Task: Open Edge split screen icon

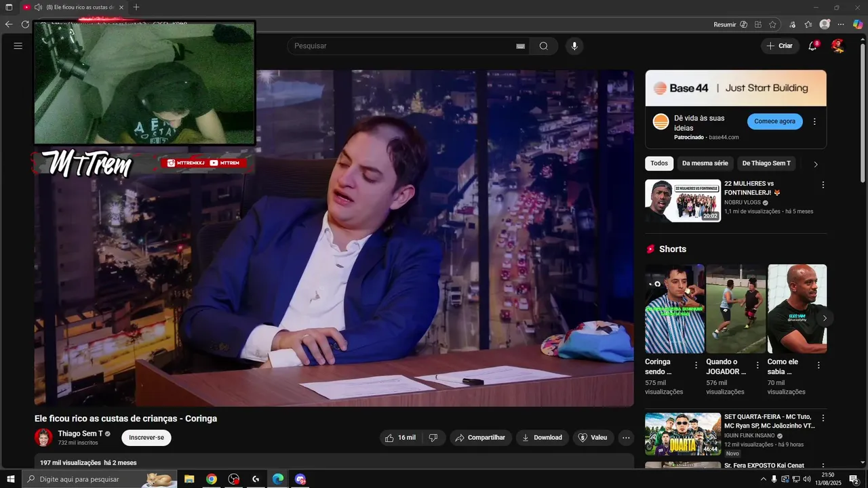Action: pos(757,24)
